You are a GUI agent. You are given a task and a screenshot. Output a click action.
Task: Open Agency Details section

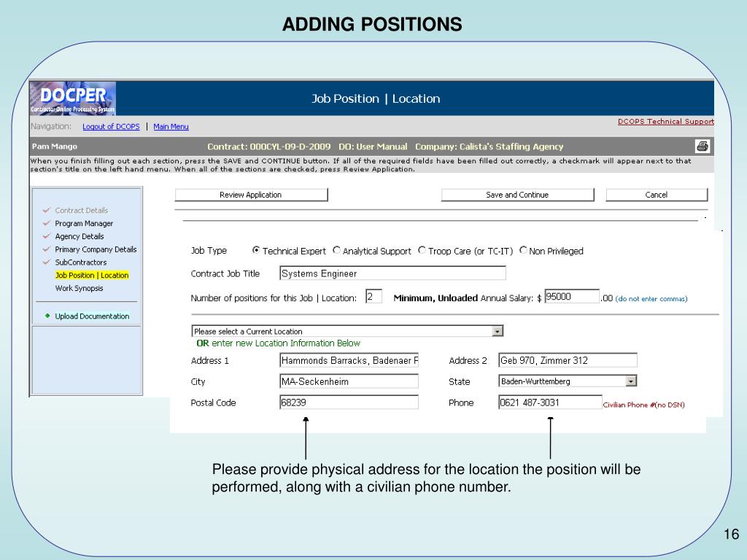79,236
